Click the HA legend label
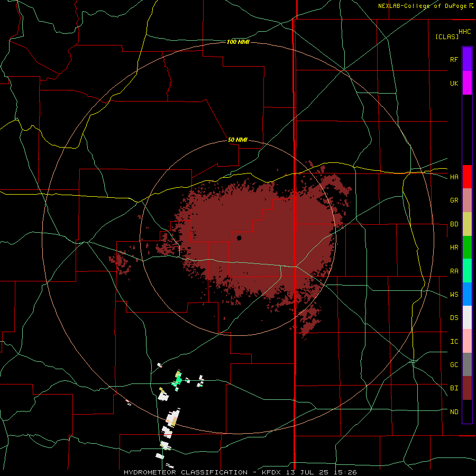This screenshot has width=476, height=476. click(x=454, y=177)
